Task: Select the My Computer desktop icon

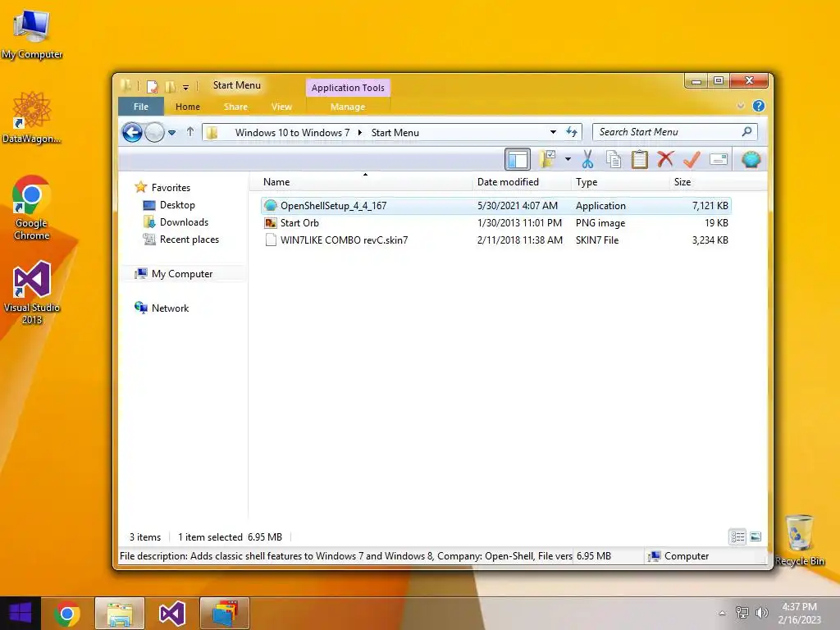Action: [32, 33]
